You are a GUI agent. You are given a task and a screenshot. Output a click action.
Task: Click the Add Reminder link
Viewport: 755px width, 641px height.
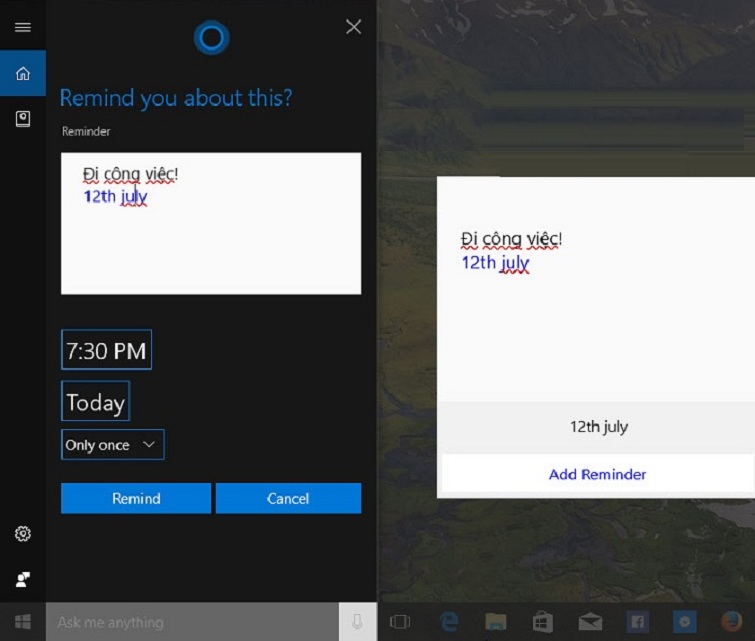point(597,474)
